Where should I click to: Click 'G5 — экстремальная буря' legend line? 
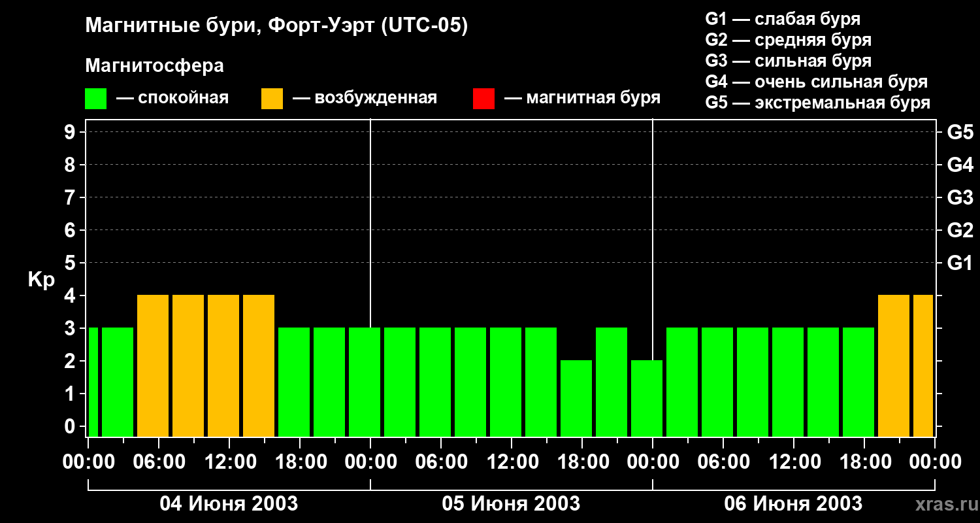click(x=818, y=103)
